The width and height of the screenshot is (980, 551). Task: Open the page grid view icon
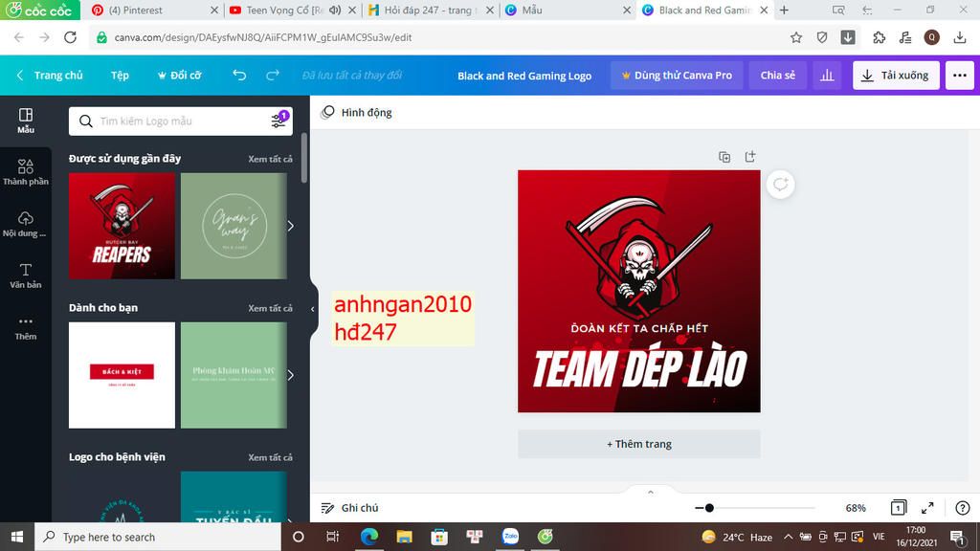(898, 508)
